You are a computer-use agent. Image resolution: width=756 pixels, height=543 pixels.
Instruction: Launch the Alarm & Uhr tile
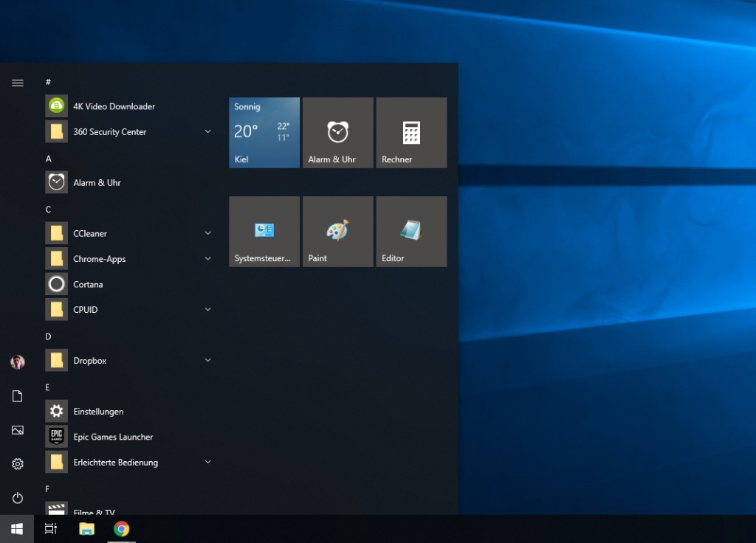click(x=337, y=133)
